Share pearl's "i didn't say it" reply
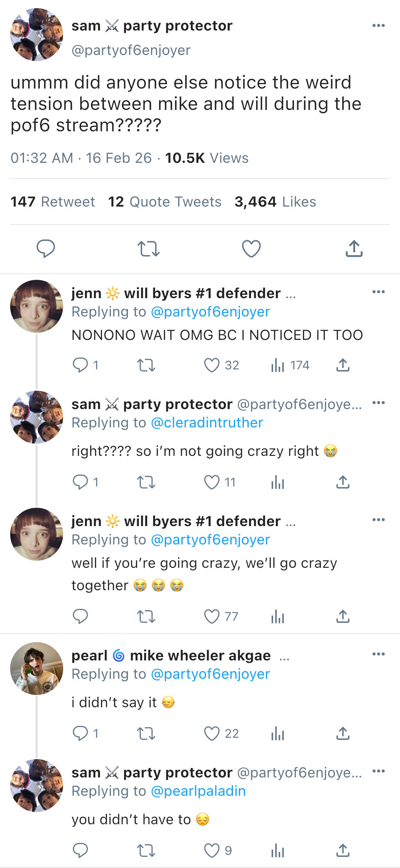Viewport: 400px width, 868px height. pos(343,733)
